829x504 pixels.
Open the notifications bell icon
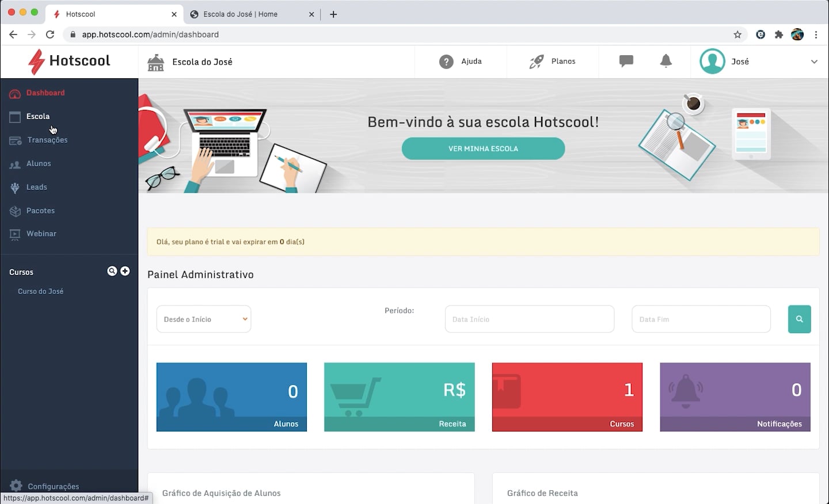(x=666, y=61)
